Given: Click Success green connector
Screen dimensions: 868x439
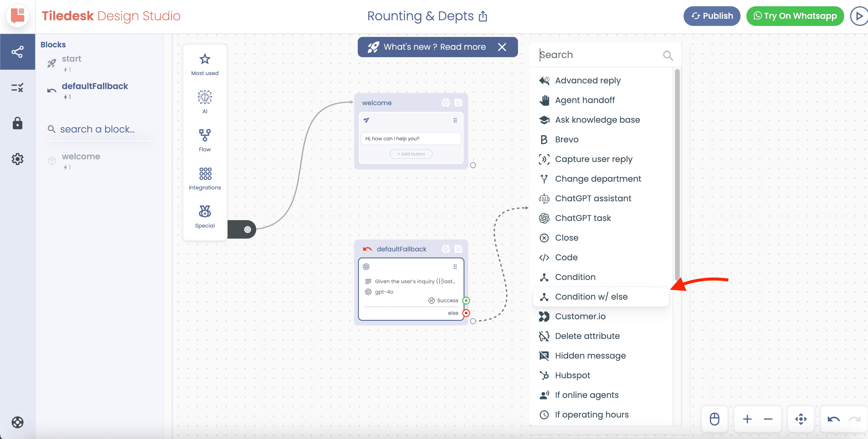Looking at the screenshot, I should click(x=466, y=300).
